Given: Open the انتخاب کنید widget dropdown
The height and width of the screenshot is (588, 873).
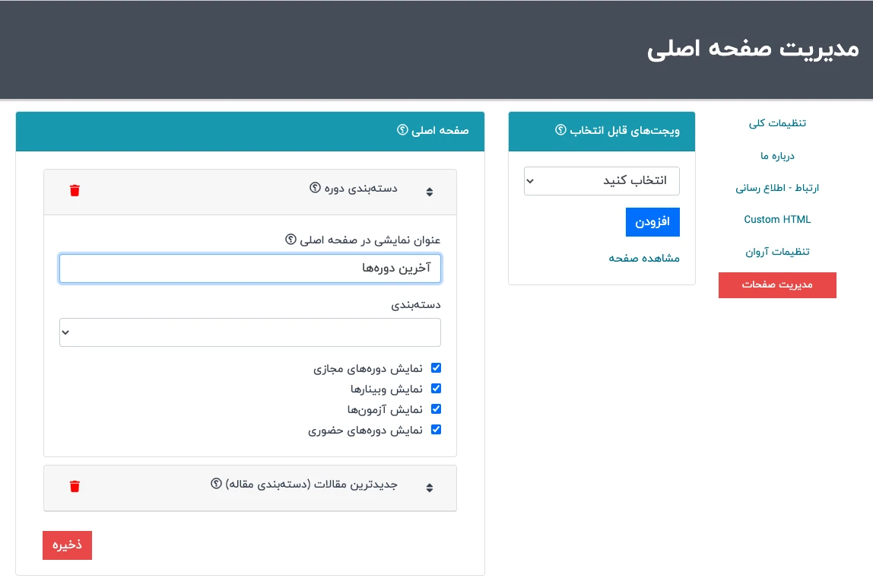Looking at the screenshot, I should [x=602, y=180].
